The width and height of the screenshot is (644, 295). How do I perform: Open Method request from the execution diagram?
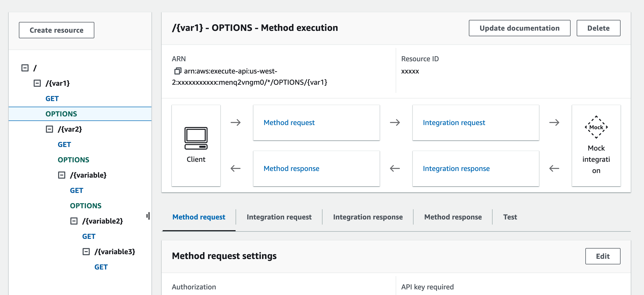pyautogui.click(x=289, y=122)
